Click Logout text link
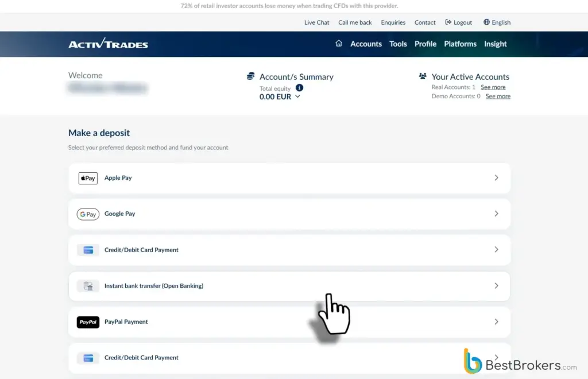Image resolution: width=588 pixels, height=379 pixels. click(x=463, y=22)
